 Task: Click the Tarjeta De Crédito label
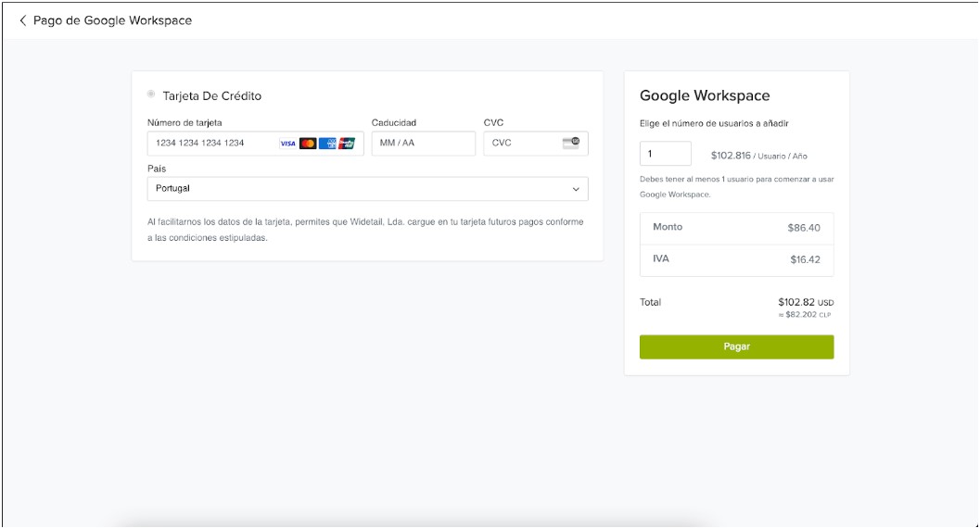click(211, 95)
